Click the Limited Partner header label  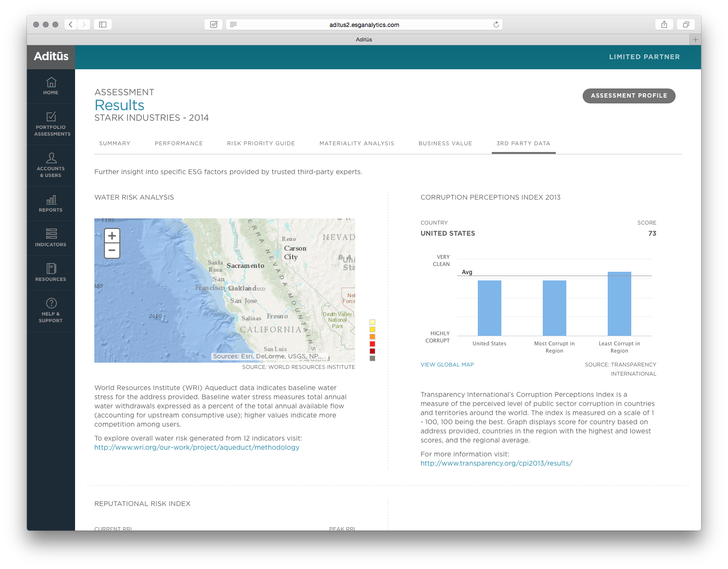point(644,57)
